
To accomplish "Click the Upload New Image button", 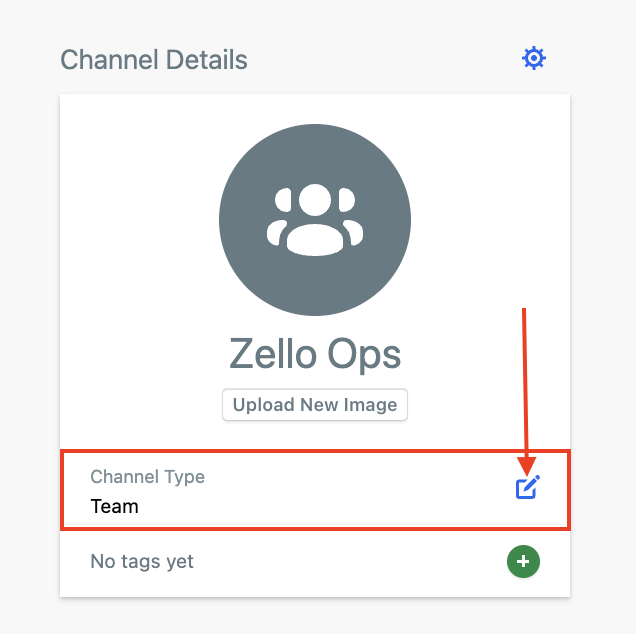I will click(315, 405).
